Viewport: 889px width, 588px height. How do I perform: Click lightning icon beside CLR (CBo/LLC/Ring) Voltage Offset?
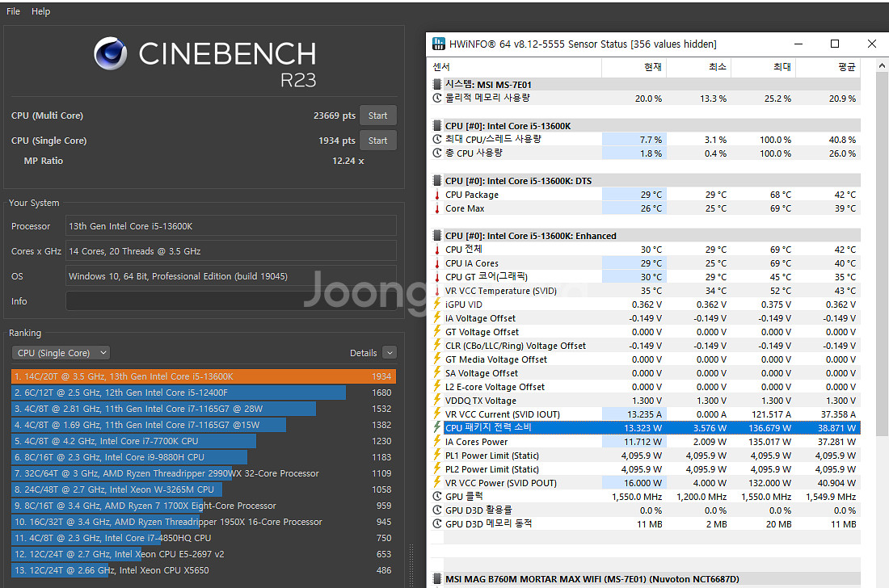click(x=437, y=346)
